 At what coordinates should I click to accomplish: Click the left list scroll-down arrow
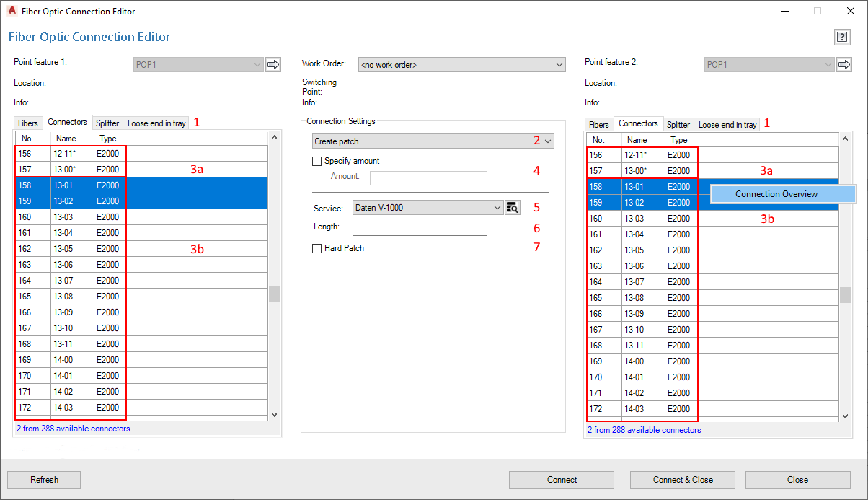pos(274,415)
